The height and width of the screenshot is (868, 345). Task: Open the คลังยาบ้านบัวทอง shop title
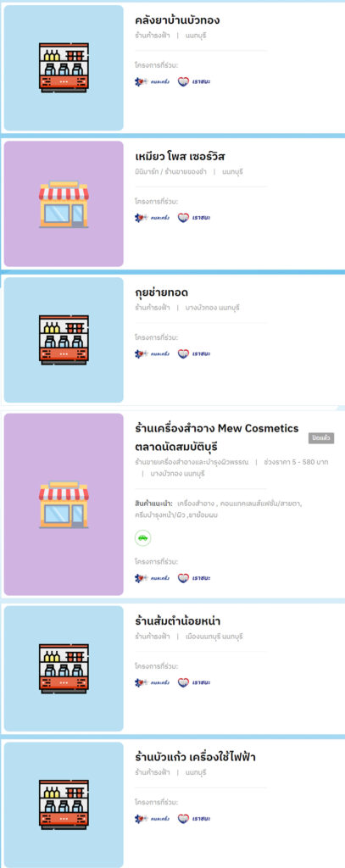coord(177,20)
